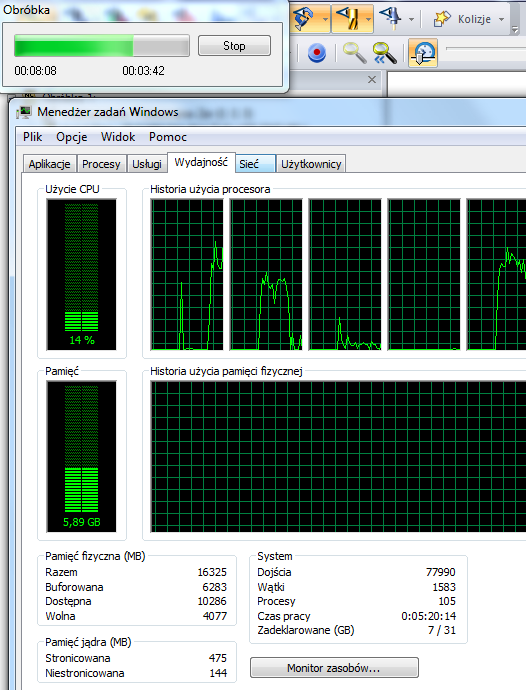Click the Stronicowana value 475
Viewport: 526px width, 690px height.
tap(217, 658)
